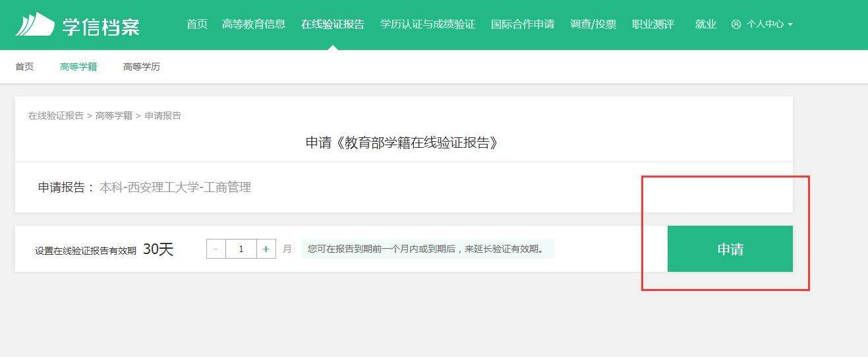Open 职业测评 in the navigation
The image size is (868, 357).
coord(653,24)
